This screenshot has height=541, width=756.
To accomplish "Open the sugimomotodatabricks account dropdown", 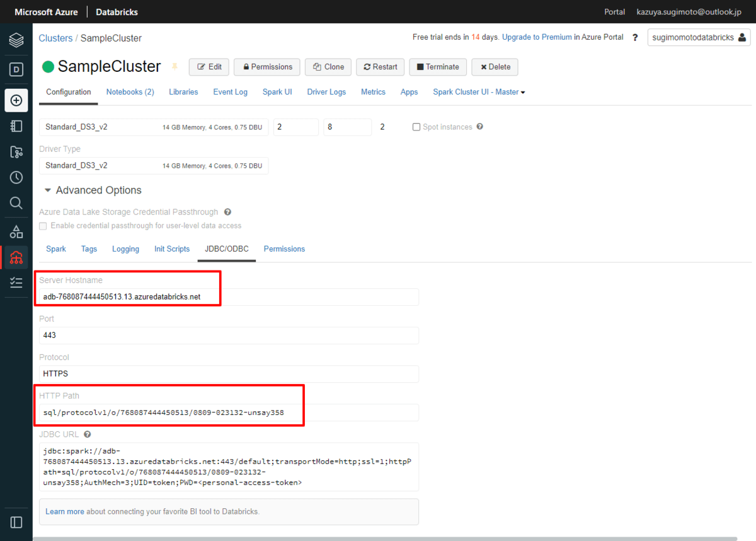I will click(x=699, y=38).
